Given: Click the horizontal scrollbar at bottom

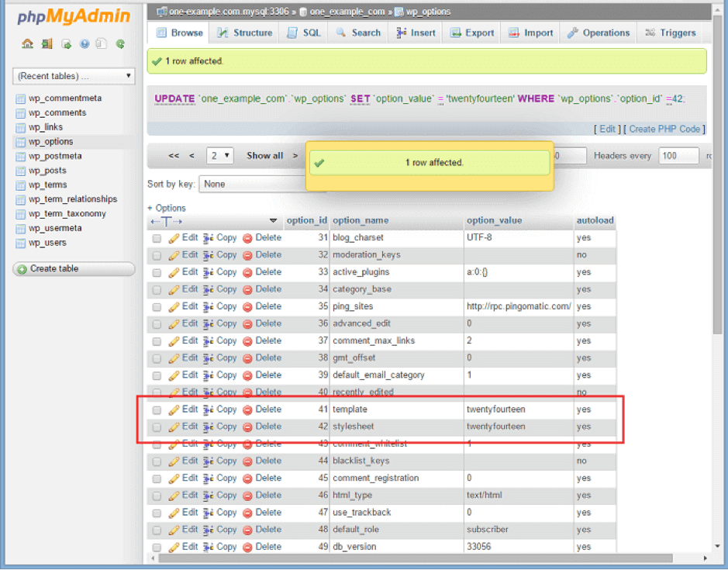Looking at the screenshot, I should (416, 558).
